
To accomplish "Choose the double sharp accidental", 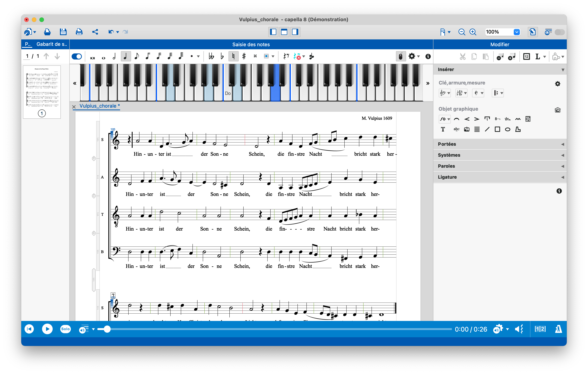I will pos(255,56).
